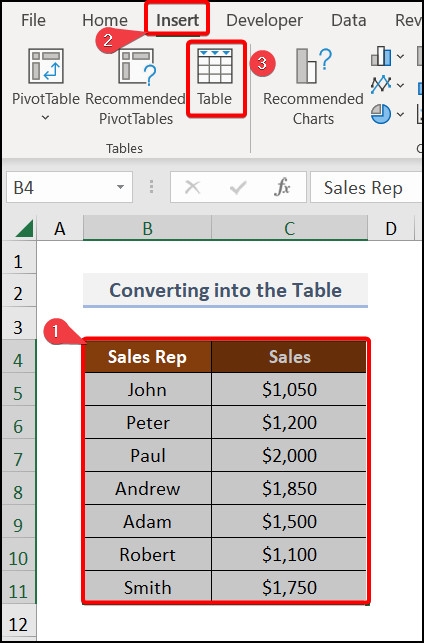424x643 pixels.
Task: Select column D header
Action: click(391, 228)
